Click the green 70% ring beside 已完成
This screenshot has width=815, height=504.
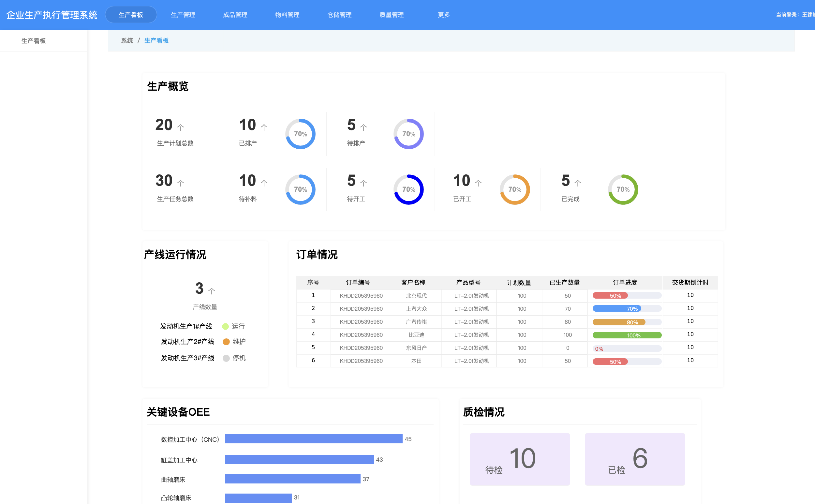click(x=623, y=189)
